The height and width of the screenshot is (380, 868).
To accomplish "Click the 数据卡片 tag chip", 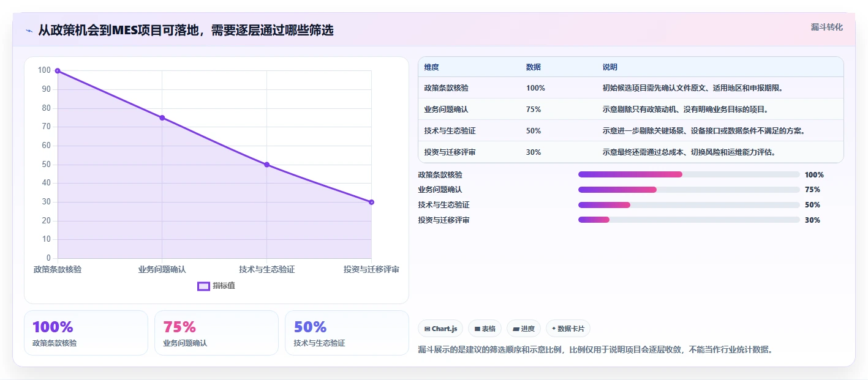I will click(568, 329).
